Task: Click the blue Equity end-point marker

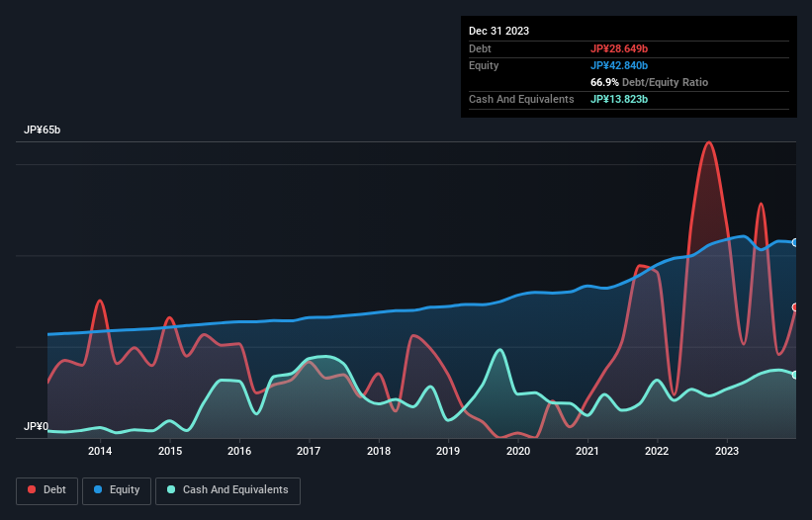Action: [x=795, y=242]
